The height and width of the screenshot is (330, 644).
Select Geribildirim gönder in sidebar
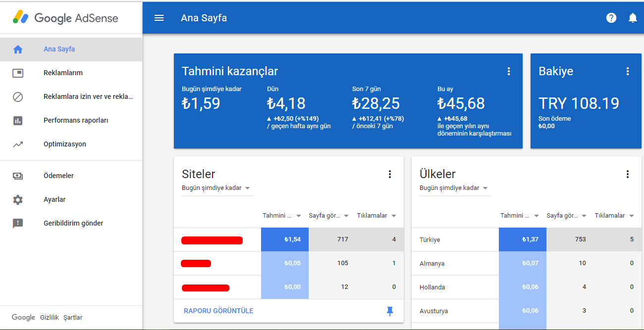pyautogui.click(x=71, y=223)
